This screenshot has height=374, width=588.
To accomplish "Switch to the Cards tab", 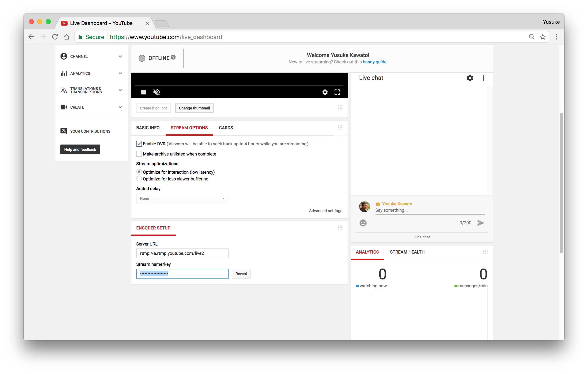I will coord(226,128).
